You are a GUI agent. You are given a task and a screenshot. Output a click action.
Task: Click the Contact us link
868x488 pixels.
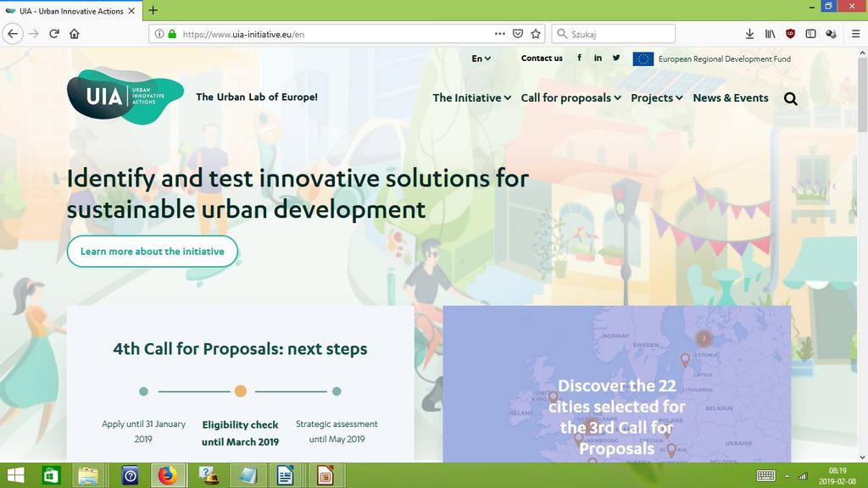coord(542,58)
